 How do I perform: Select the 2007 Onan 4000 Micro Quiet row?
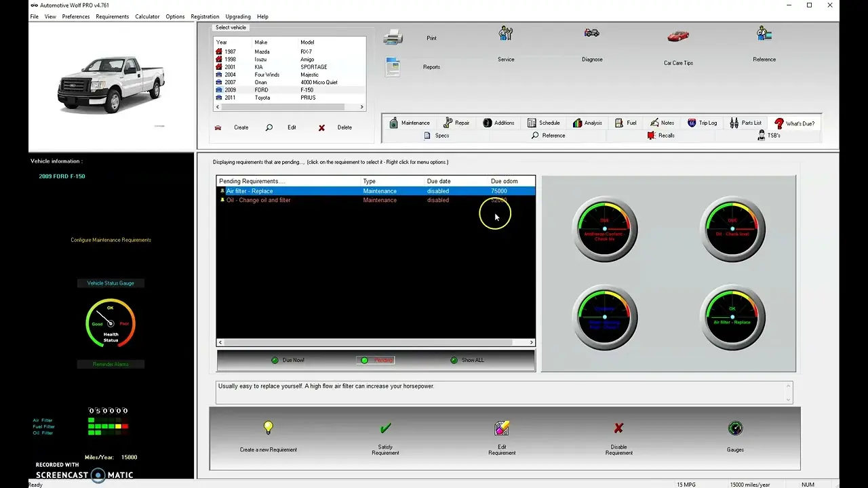click(290, 82)
